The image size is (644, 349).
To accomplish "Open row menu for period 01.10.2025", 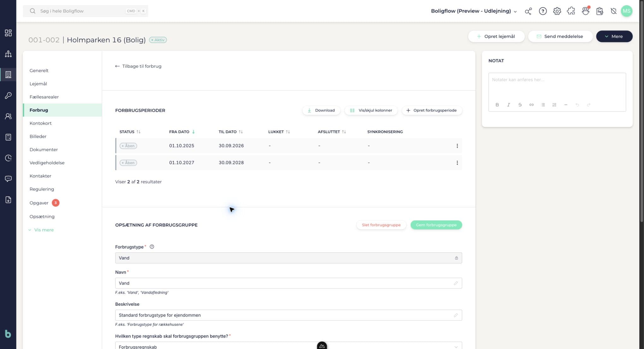I will [x=457, y=146].
